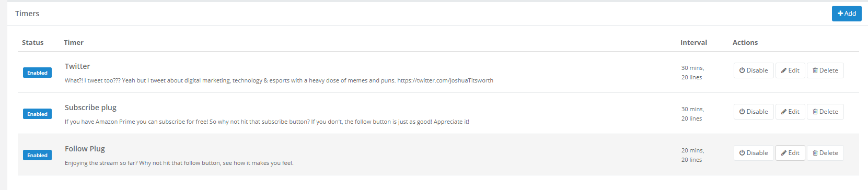Disable the Subscribe plug timer
The width and height of the screenshot is (868, 190).
pos(754,112)
